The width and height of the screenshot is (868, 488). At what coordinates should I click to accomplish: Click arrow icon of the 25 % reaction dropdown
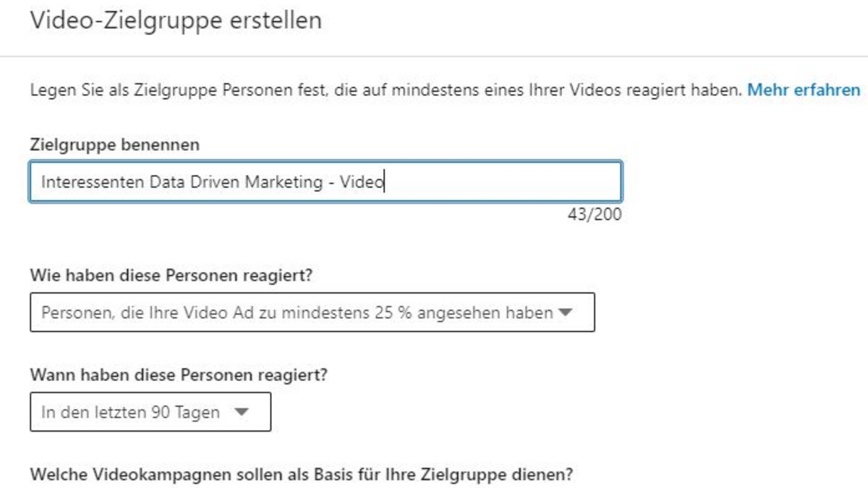pos(566,312)
